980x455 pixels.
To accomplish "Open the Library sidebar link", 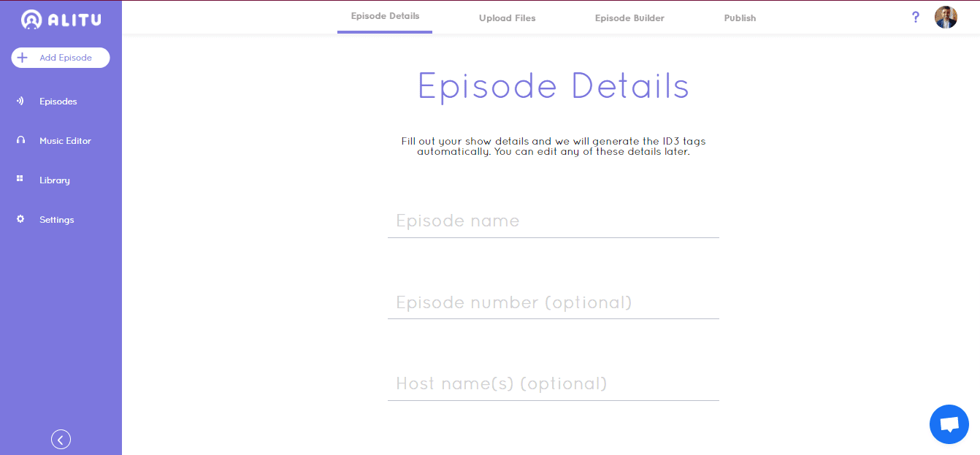I will 55,180.
